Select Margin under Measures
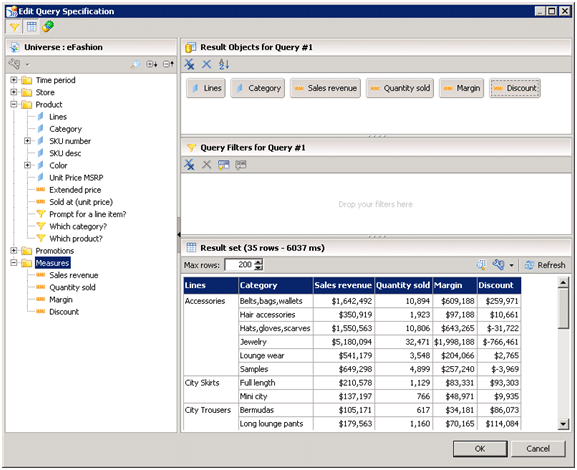The height and width of the screenshot is (470, 577). tap(61, 300)
